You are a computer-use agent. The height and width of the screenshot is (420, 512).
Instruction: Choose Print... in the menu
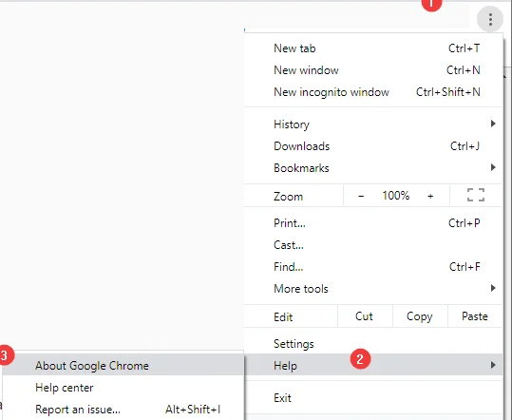pyautogui.click(x=373, y=223)
